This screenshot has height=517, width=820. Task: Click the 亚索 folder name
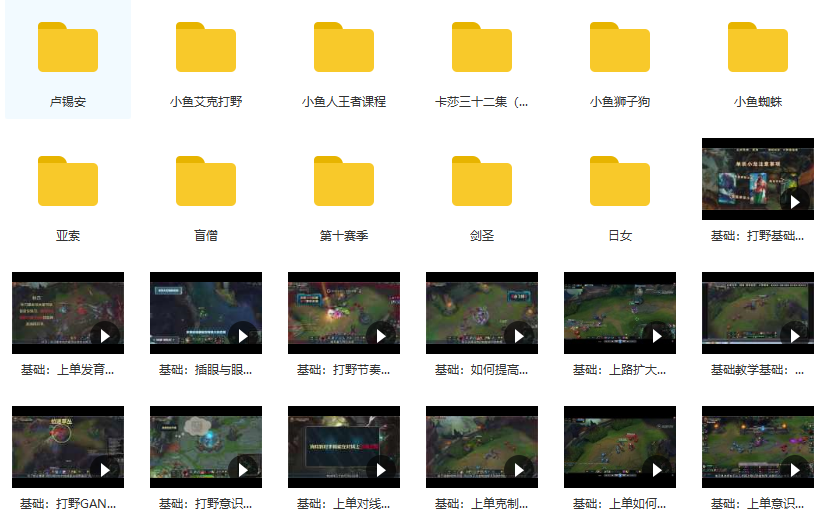(x=68, y=236)
